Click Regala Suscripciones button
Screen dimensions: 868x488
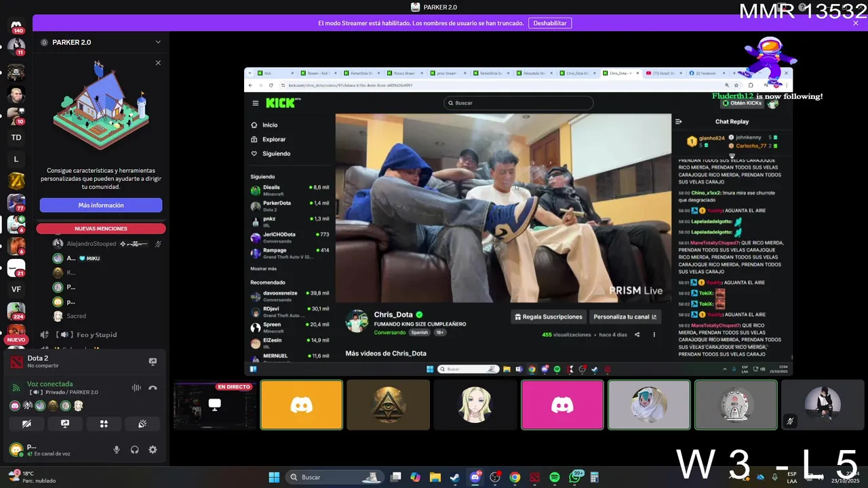point(549,317)
